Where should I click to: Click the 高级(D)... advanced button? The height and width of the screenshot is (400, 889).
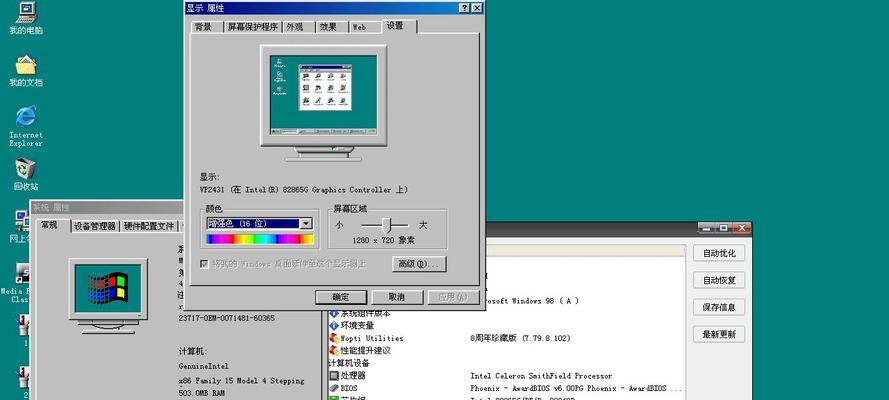(x=419, y=264)
